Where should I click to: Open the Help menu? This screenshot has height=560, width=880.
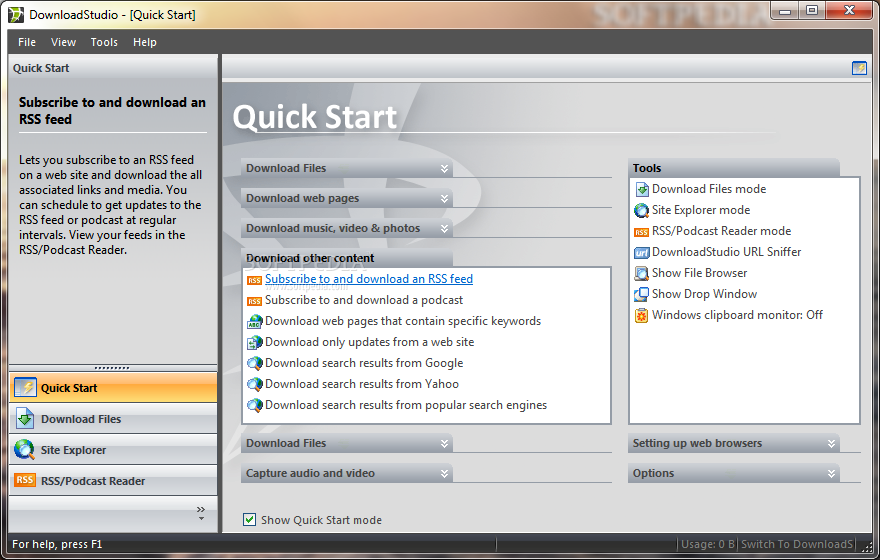pyautogui.click(x=145, y=42)
